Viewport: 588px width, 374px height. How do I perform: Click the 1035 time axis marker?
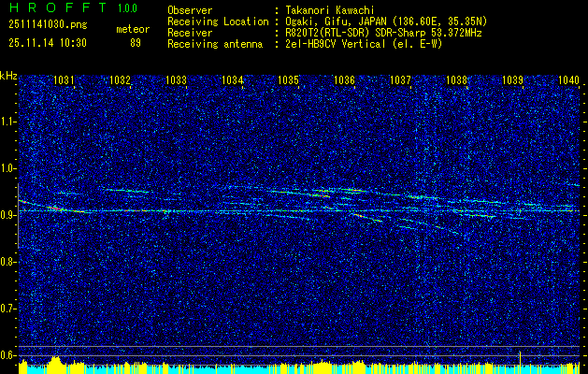[x=288, y=79]
